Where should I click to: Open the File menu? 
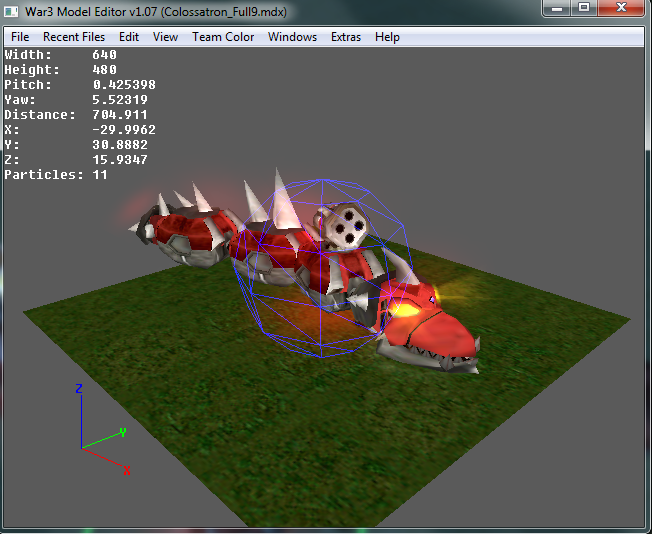tap(20, 37)
